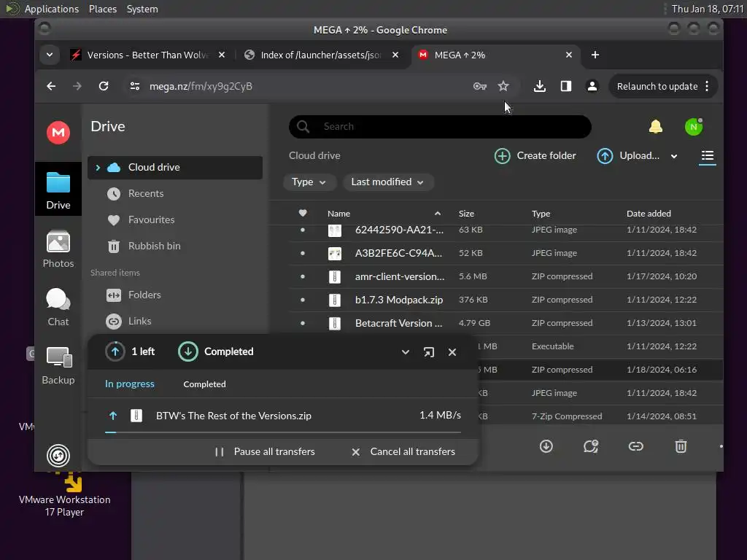
Task: Reload the page
Action: (104, 86)
